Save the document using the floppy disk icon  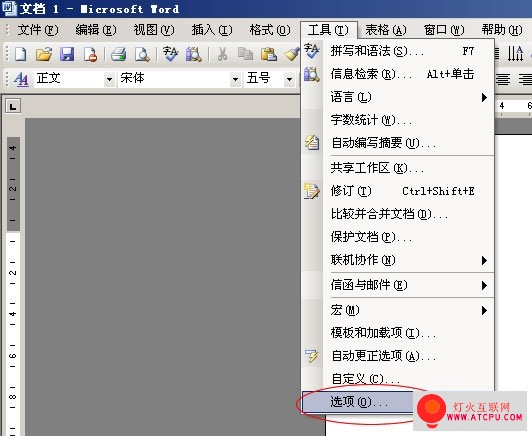[x=67, y=54]
